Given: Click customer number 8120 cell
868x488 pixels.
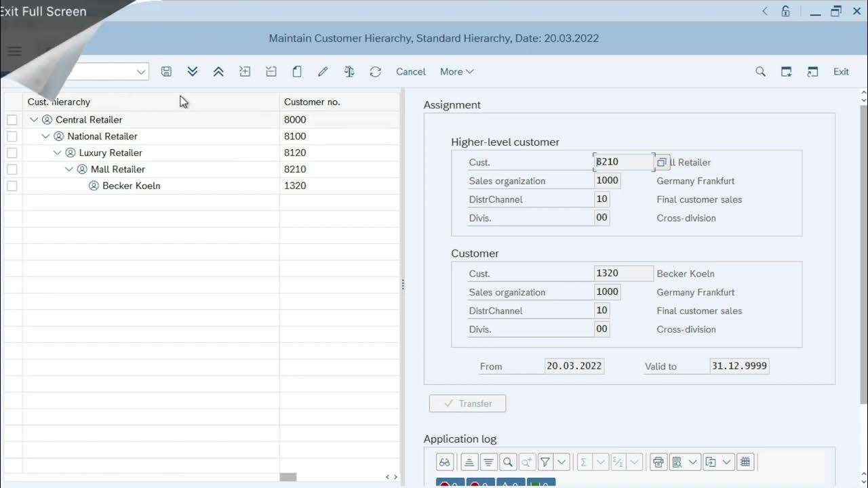Looking at the screenshot, I should (x=340, y=152).
